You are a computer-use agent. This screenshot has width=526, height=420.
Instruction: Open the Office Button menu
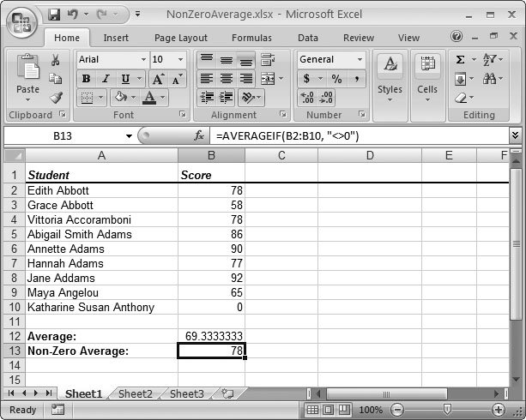point(22,21)
